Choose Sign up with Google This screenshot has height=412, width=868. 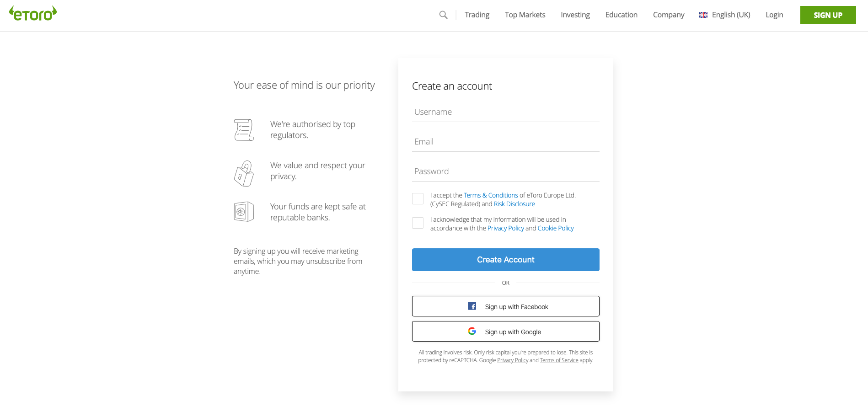click(x=505, y=331)
